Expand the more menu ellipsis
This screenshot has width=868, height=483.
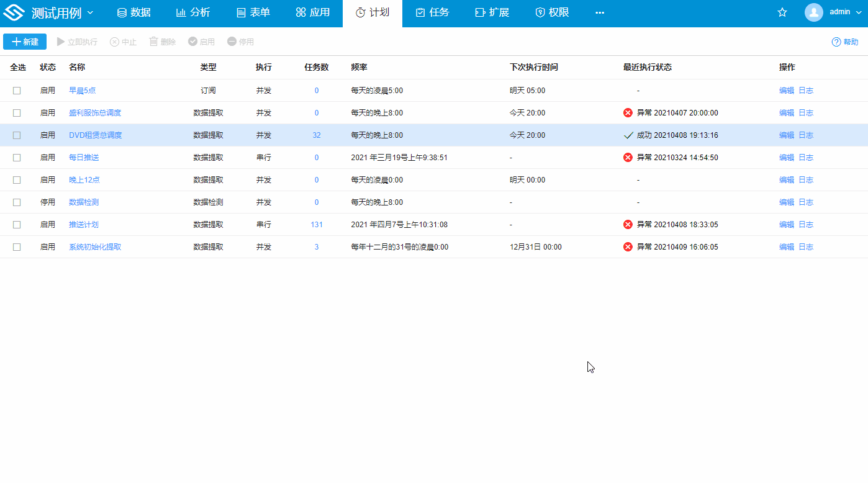point(599,13)
